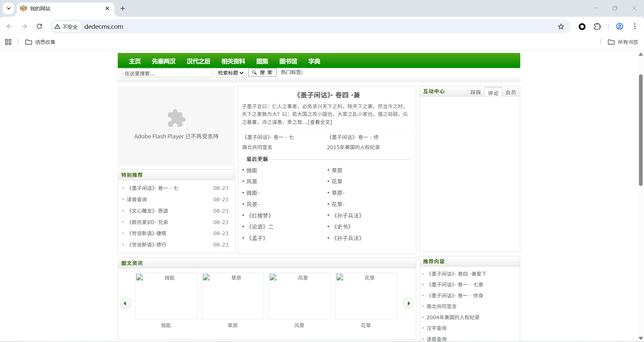
Task: Click the black circle extension icon
Action: tap(582, 26)
